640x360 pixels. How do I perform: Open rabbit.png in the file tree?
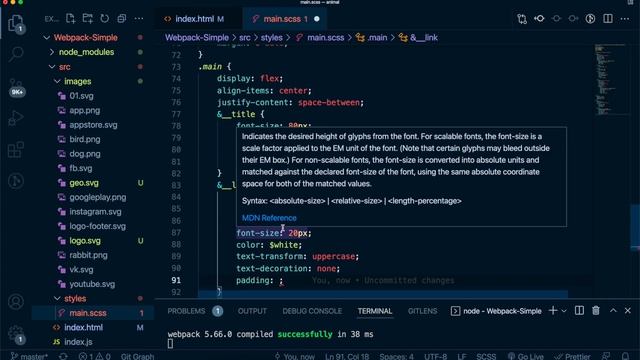click(x=88, y=256)
